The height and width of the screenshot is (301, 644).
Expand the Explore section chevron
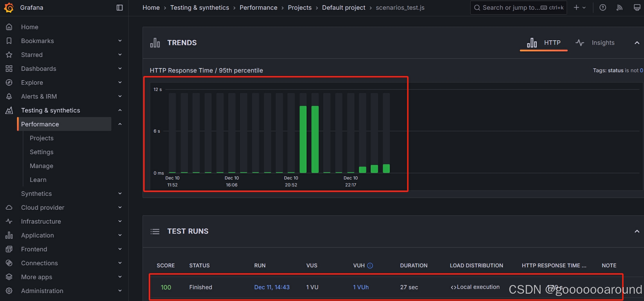[x=120, y=82]
